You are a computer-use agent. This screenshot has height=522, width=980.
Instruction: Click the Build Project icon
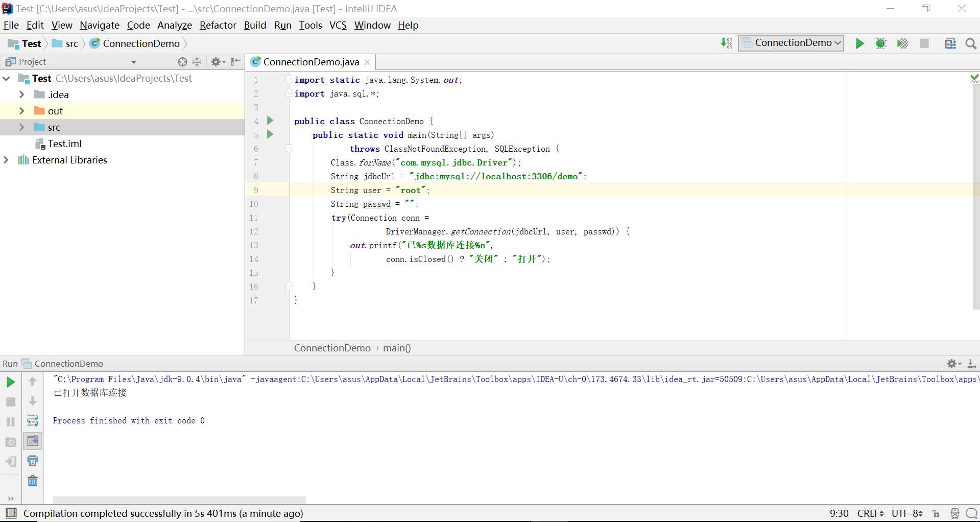coord(726,43)
